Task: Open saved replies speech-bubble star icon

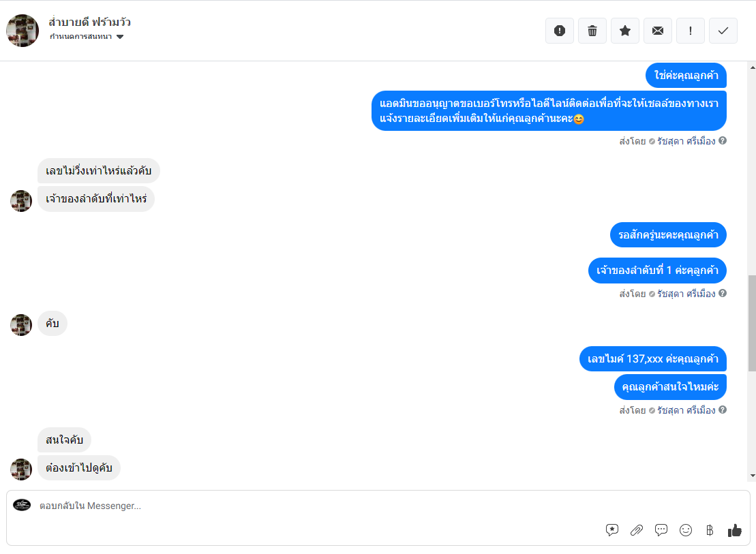Action: click(612, 530)
